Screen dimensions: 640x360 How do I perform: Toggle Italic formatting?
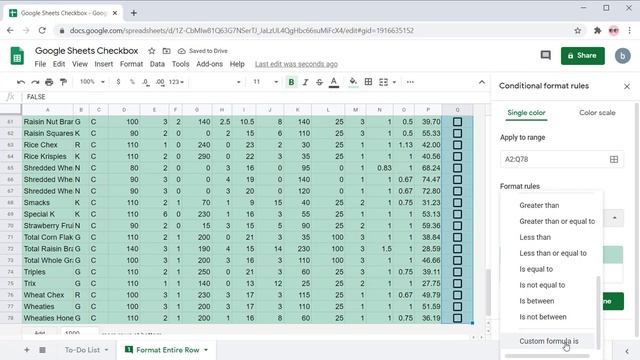[305, 82]
